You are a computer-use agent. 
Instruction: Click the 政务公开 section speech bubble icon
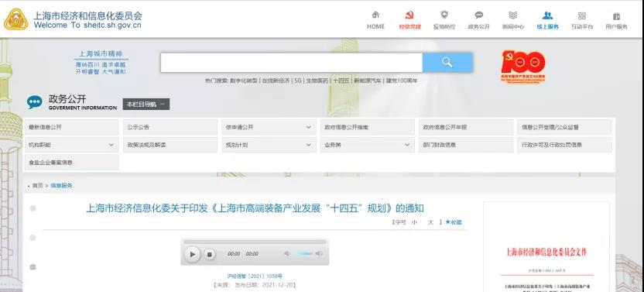tap(35, 102)
